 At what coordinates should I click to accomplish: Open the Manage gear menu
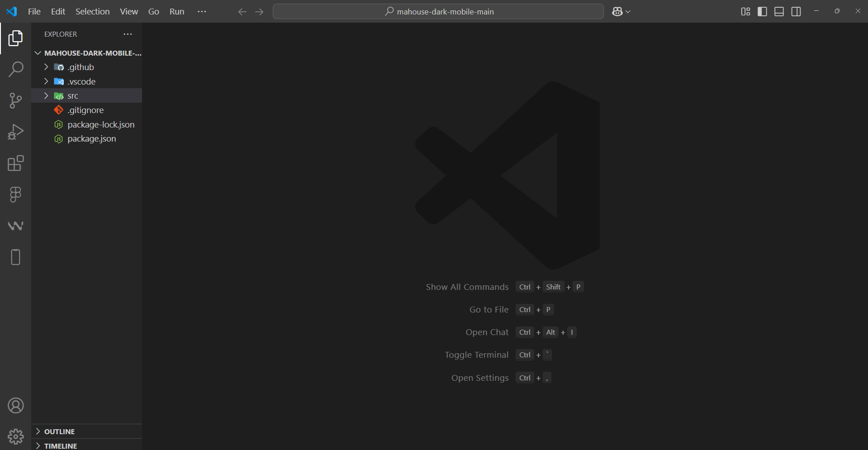[15, 436]
